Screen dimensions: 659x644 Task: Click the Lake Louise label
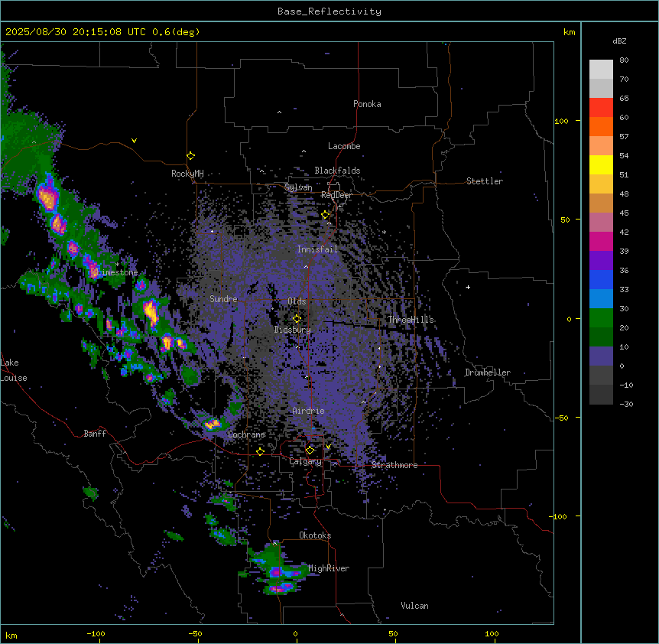point(14,370)
